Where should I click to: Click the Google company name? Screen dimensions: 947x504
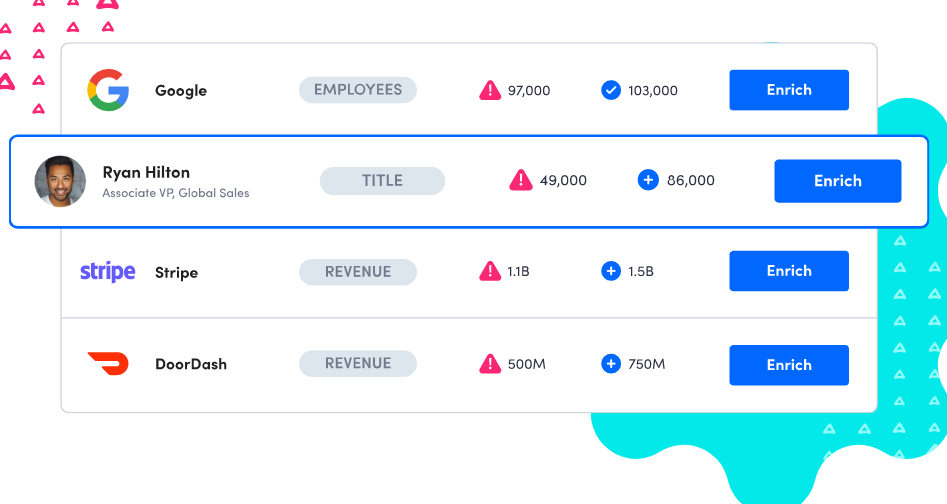(x=181, y=91)
